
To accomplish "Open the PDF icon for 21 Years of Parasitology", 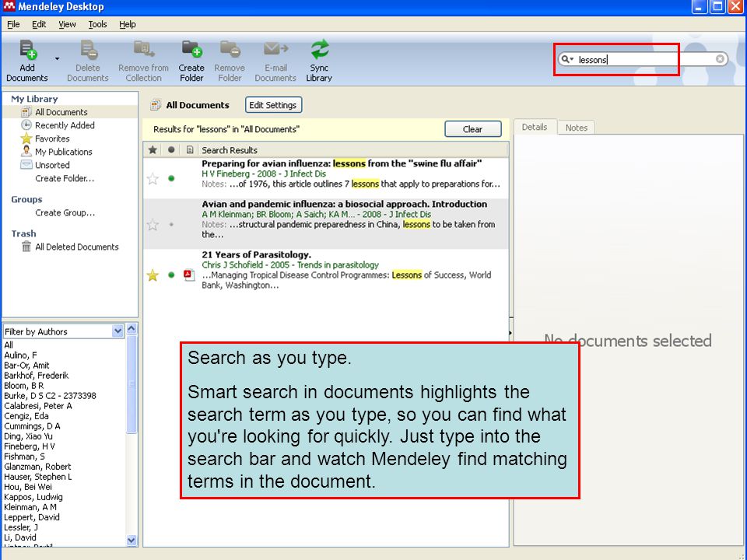I will pyautogui.click(x=189, y=275).
